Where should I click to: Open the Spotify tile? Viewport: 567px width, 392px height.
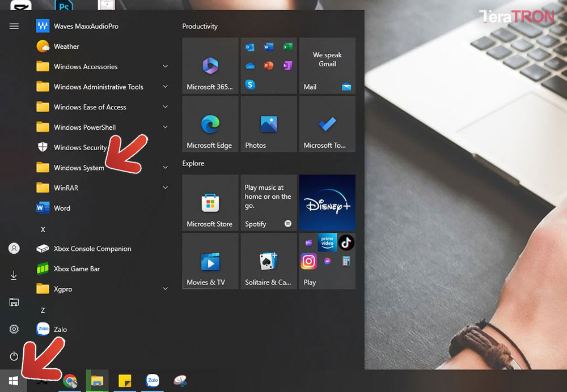click(269, 203)
